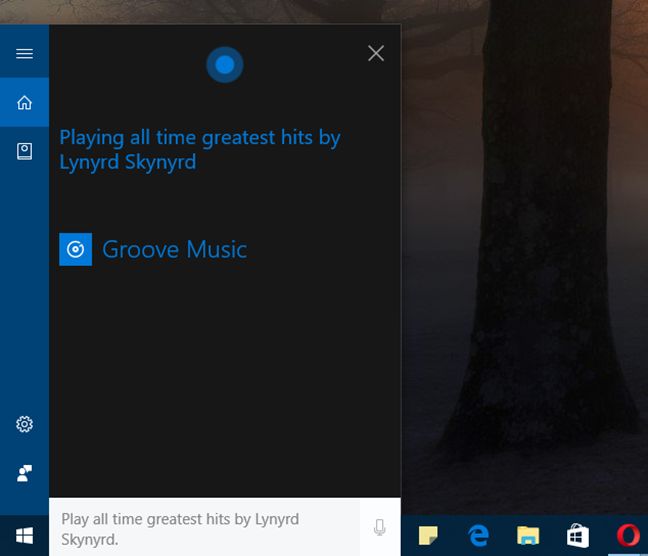
Task: Open File Explorer from the taskbar
Action: coord(528,536)
